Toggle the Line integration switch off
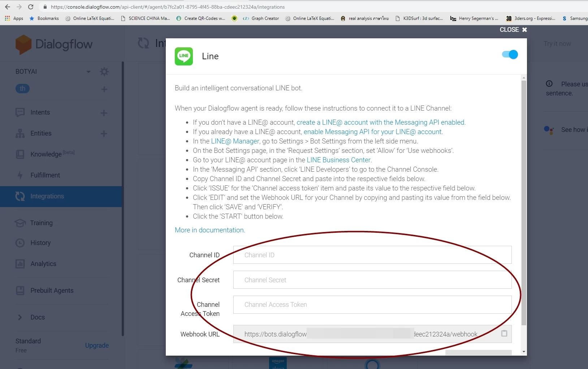 (x=510, y=55)
